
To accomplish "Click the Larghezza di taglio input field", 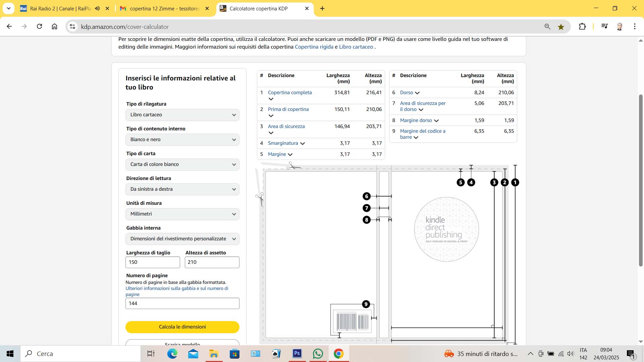I will (x=153, y=262).
